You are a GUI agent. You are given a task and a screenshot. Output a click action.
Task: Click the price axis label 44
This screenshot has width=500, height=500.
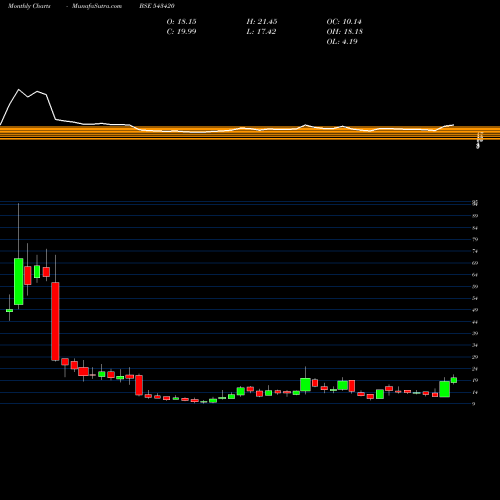coord(475,322)
